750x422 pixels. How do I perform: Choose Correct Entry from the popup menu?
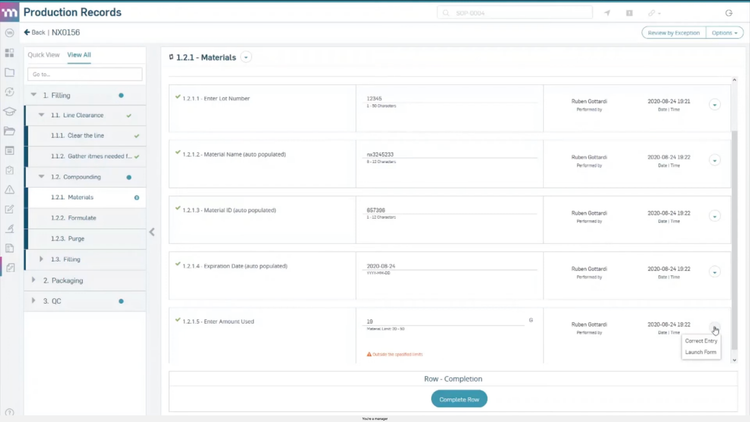(701, 341)
